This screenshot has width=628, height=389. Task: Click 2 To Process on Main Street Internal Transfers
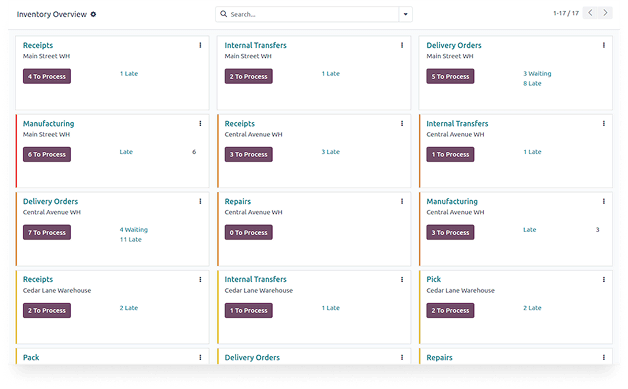point(249,77)
